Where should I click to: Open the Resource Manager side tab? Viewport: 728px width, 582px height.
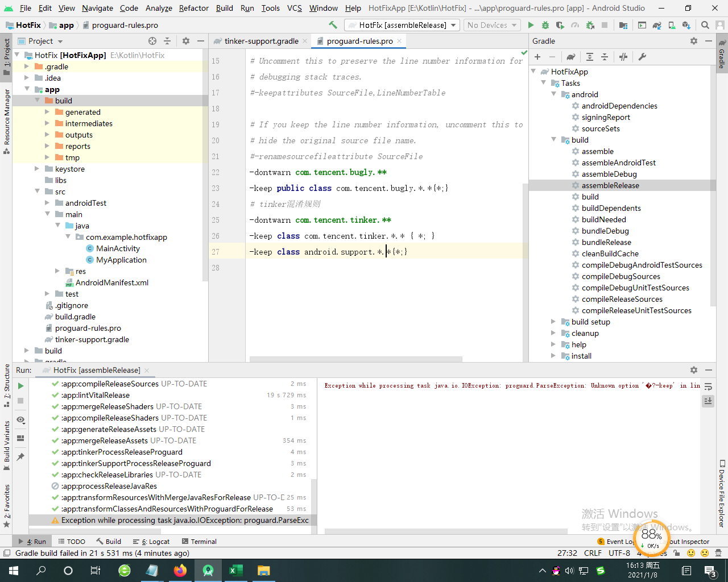point(7,121)
